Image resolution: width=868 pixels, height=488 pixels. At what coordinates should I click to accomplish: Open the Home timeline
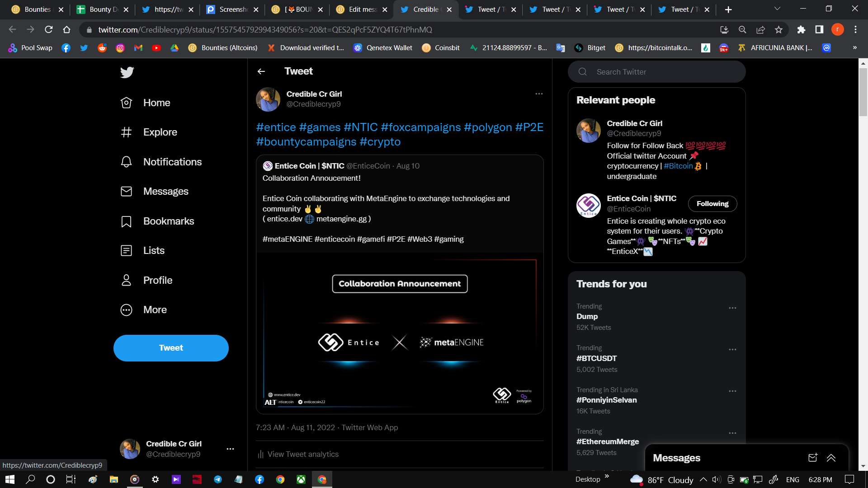146,103
